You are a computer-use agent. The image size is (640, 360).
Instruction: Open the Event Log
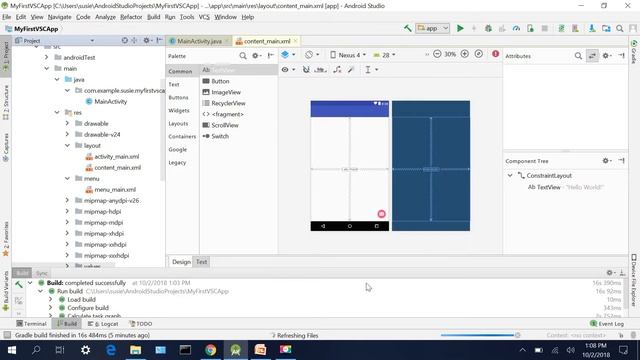tap(607, 324)
